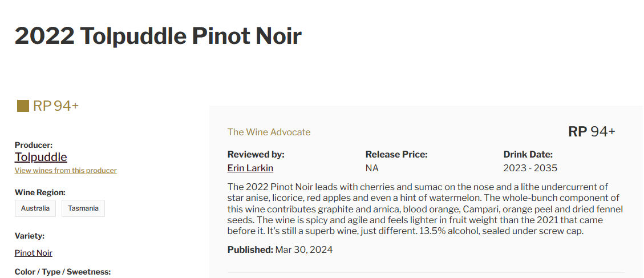Click the Wine Region field label
This screenshot has width=644, height=278.
40,192
